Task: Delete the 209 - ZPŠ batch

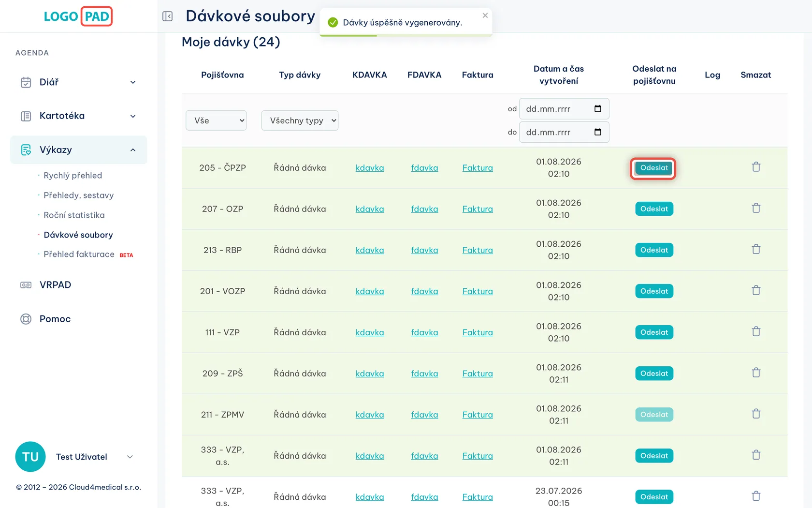Action: pos(756,373)
